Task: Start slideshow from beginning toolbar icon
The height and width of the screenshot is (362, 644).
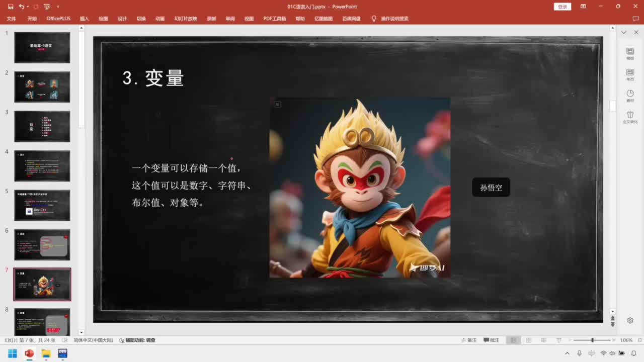Action: pyautogui.click(x=47, y=7)
